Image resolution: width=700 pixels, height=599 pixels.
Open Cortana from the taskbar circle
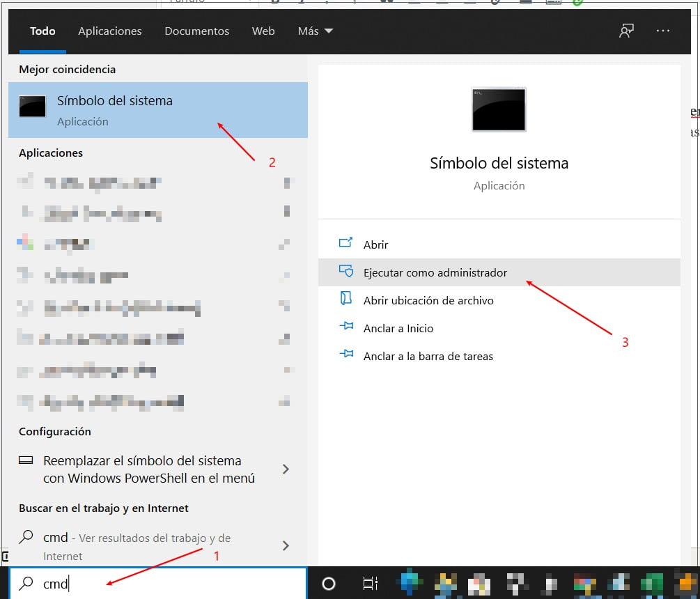point(329,584)
